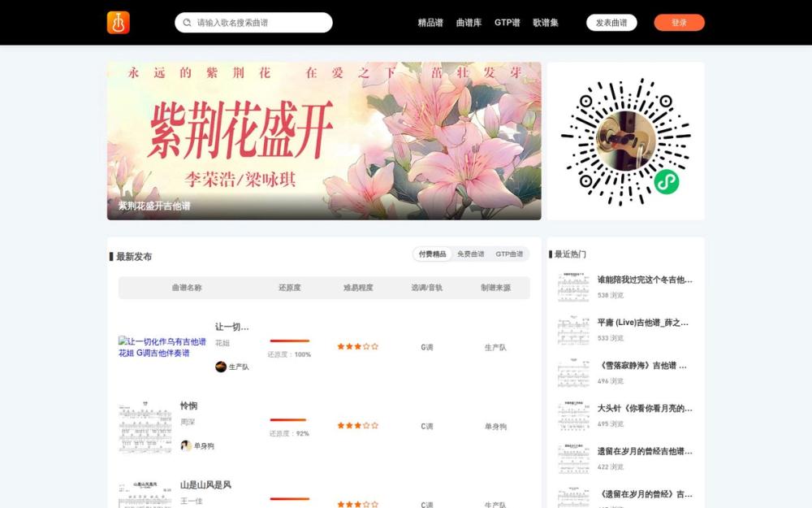This screenshot has height=508, width=812.
Task: Click the artist name 花姐
Action: [x=222, y=343]
